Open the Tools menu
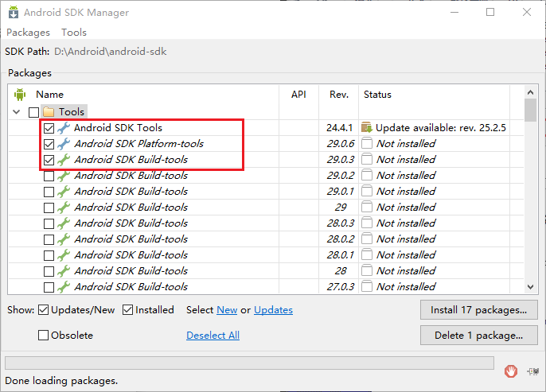Viewport: 546px width, 392px height. click(x=74, y=33)
